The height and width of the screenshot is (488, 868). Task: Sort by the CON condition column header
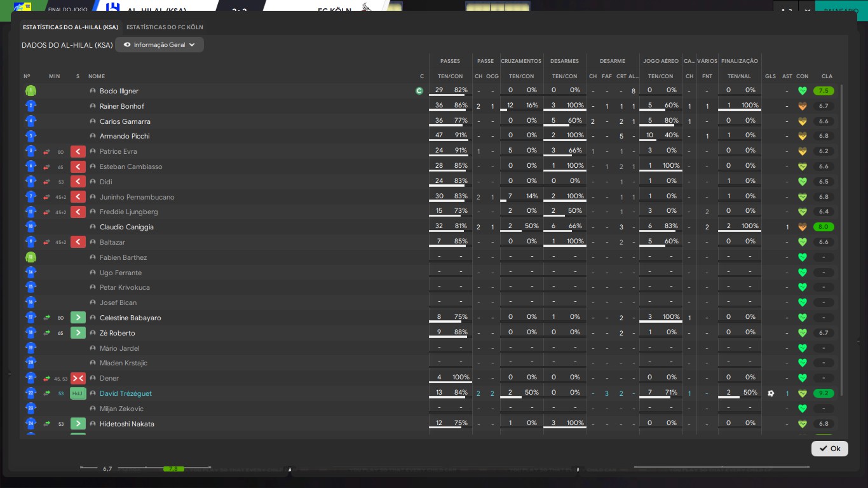pos(803,76)
